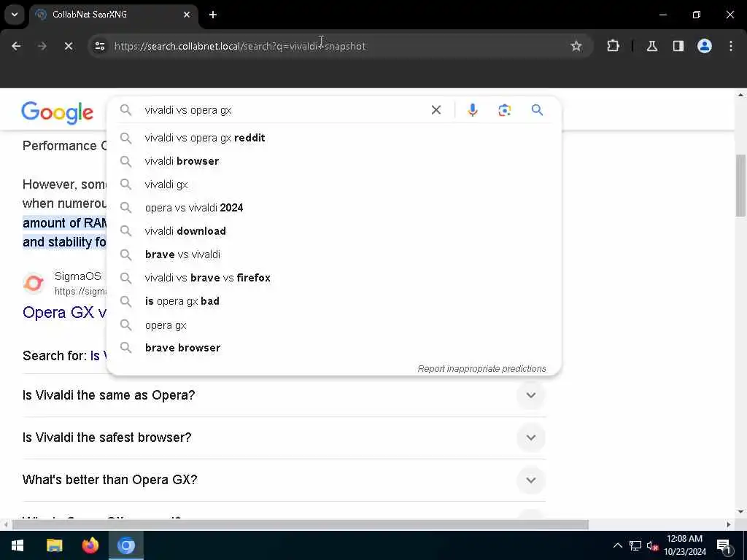Close the CollabNet SearXNG tab
The image size is (747, 560).
coord(187,15)
